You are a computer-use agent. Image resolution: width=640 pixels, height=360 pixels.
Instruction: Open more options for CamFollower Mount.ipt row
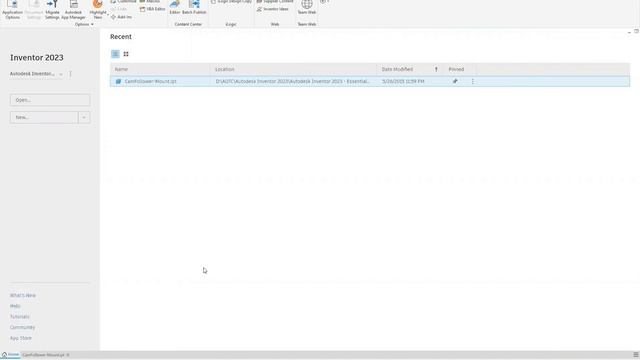(x=473, y=81)
